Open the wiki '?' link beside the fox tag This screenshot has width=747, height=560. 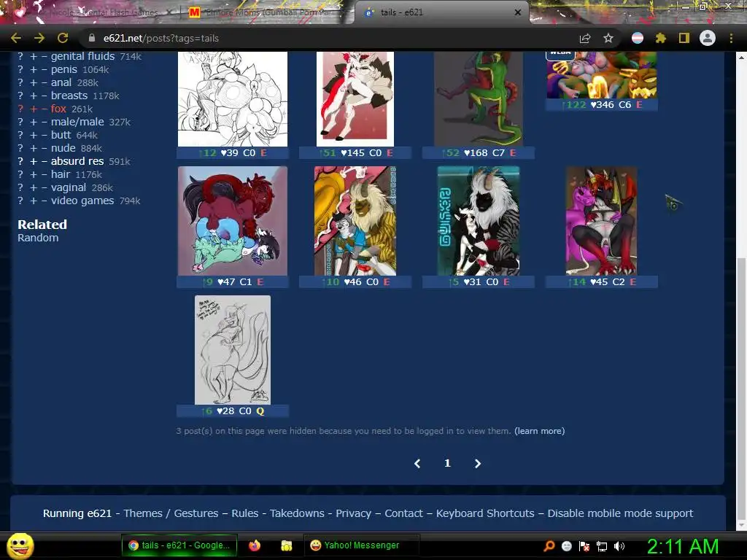(x=20, y=109)
